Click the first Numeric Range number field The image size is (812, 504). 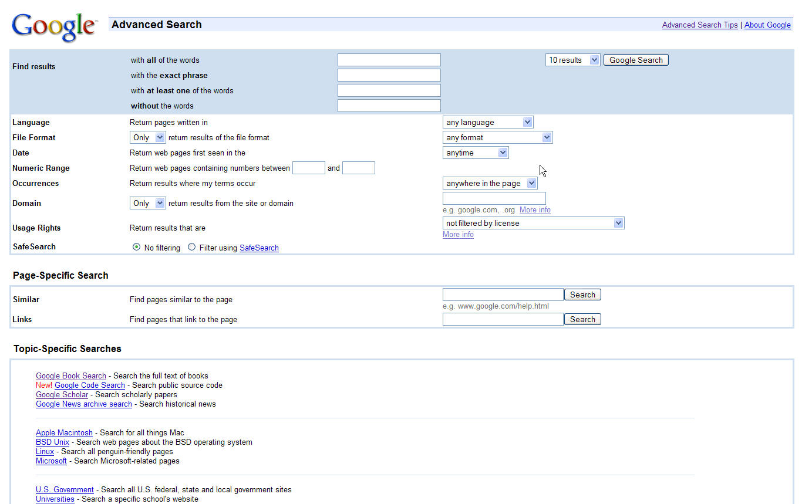[309, 168]
